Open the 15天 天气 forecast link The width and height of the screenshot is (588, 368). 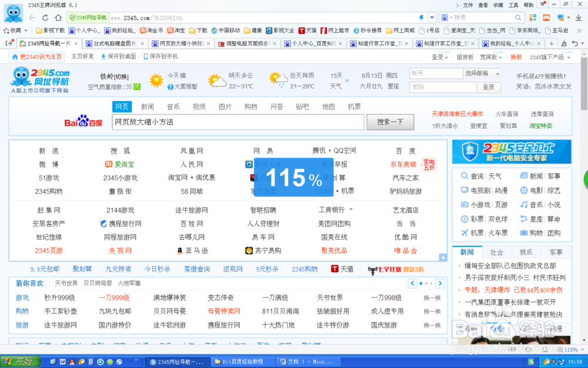pyautogui.click(x=336, y=81)
